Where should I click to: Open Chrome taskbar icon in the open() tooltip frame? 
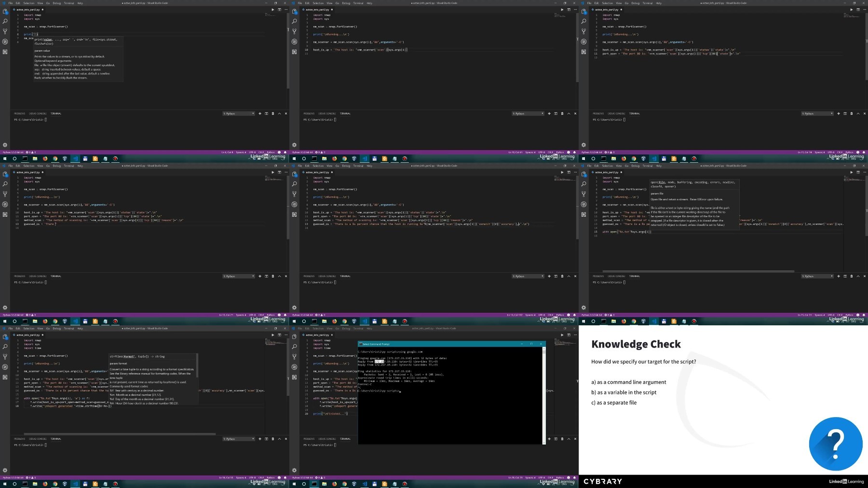pos(634,321)
